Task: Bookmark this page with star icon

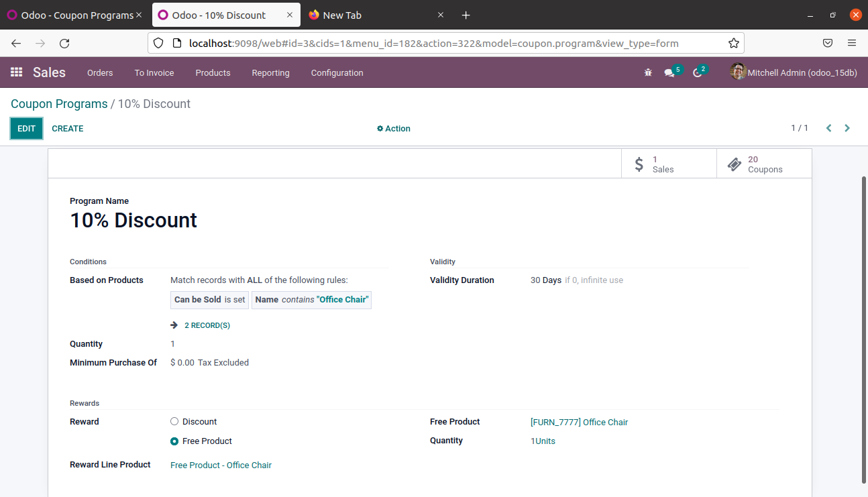Action: tap(734, 43)
